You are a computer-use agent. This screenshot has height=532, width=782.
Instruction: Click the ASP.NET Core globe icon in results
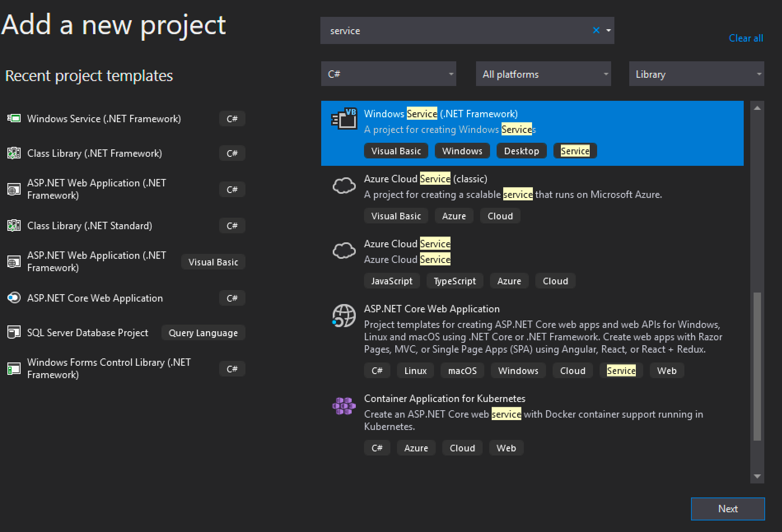344,316
